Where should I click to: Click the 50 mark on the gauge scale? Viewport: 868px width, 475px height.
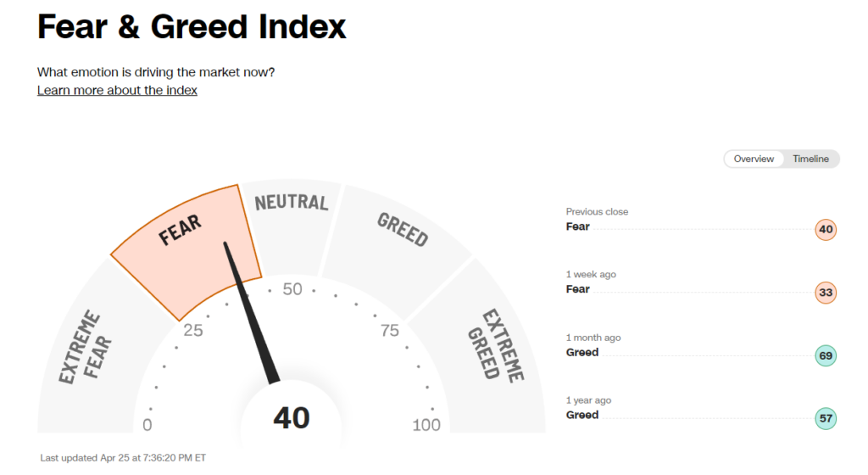click(x=292, y=289)
